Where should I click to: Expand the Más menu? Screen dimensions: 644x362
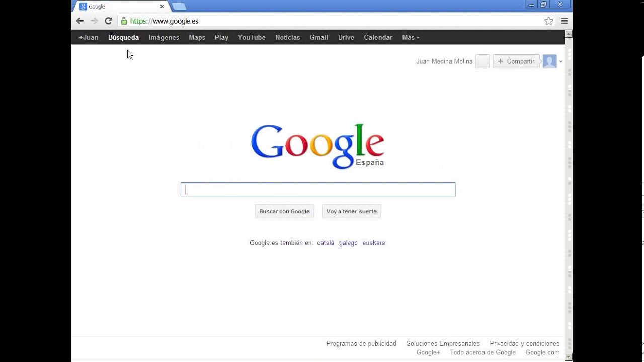tap(411, 37)
